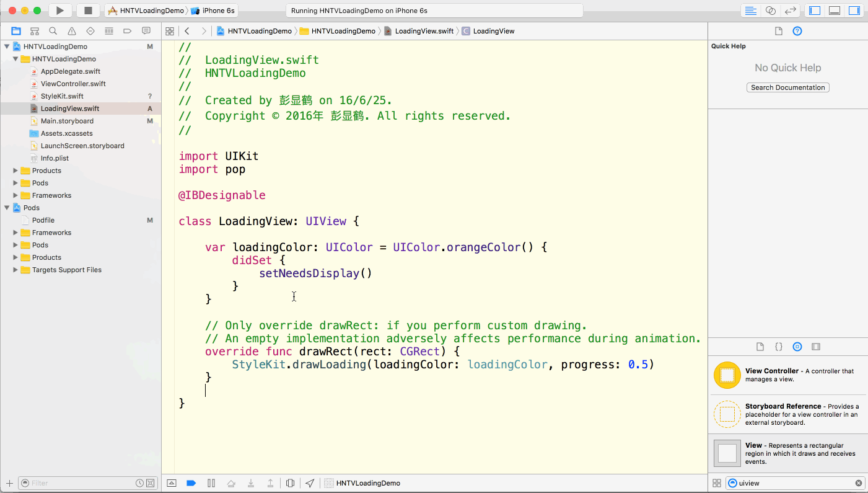868x493 pixels.
Task: Toggle the bottom Debug area panel
Action: click(835, 11)
